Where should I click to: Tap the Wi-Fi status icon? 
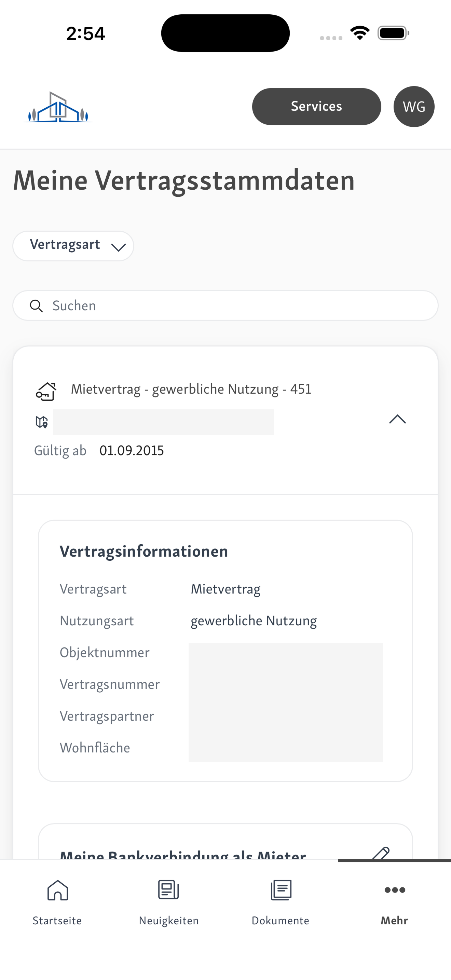coord(360,33)
